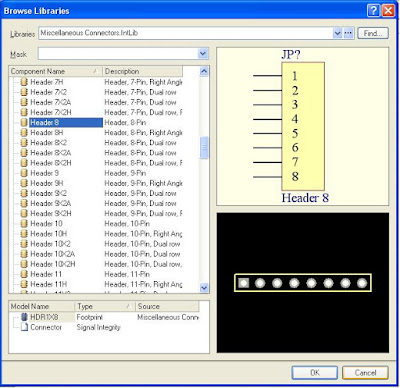Click the Header 9X2H component icon
400x388 pixels.
pos(24,213)
